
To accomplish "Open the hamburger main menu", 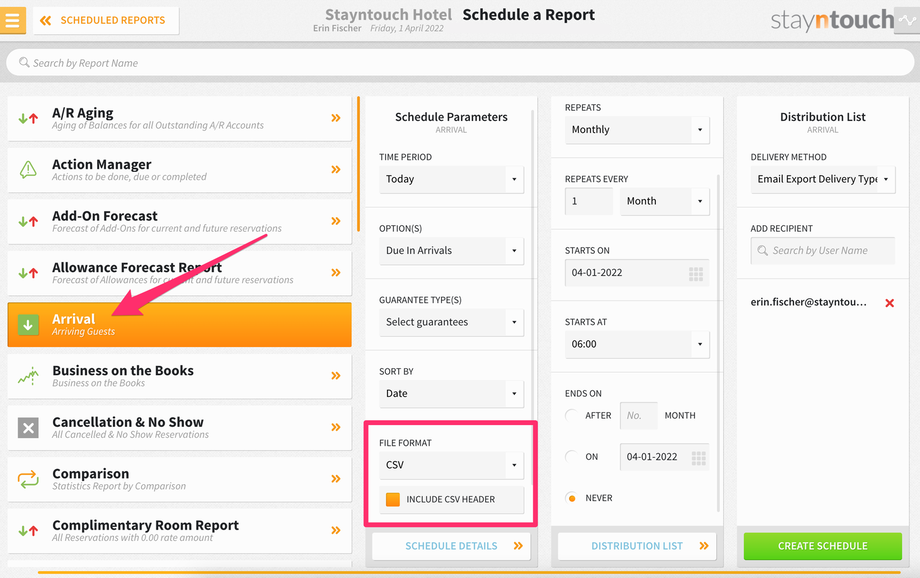I will [x=12, y=20].
